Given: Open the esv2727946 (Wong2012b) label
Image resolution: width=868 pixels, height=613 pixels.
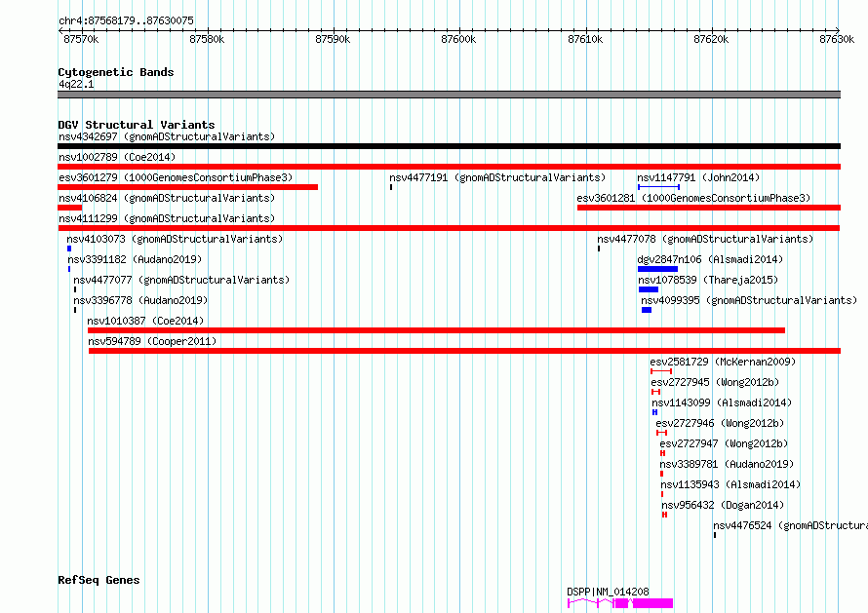Looking at the screenshot, I should click(720, 423).
